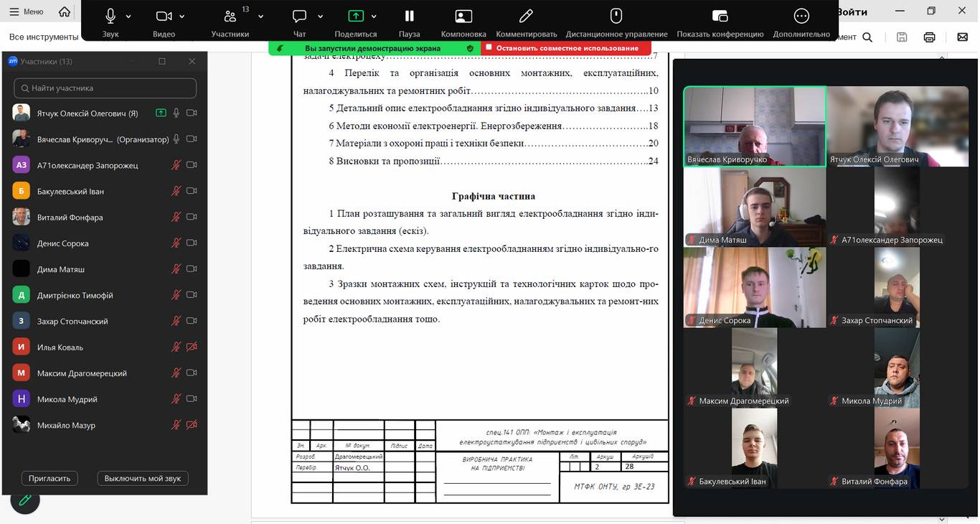Image resolution: width=980 pixels, height=524 pixels.
Task: Click the Найти участника search field
Action: point(105,88)
